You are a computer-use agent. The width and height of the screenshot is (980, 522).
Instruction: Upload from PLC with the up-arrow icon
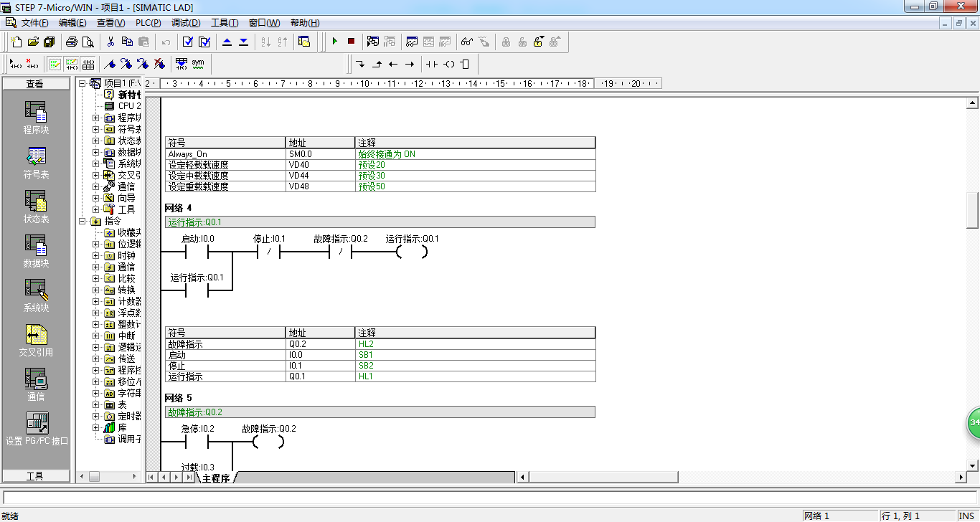(x=227, y=42)
